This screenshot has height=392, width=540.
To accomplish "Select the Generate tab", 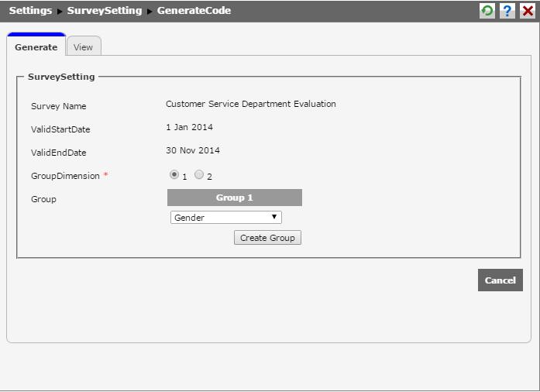I will point(36,47).
